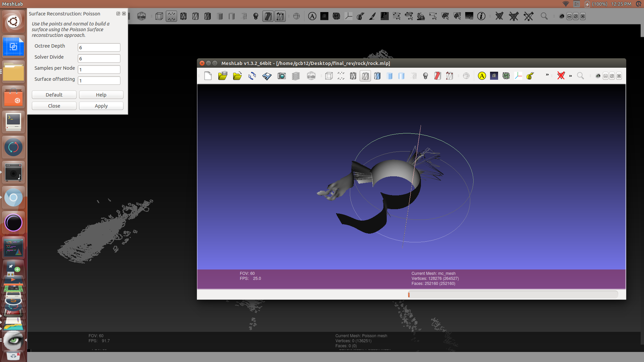The image size is (644, 362).
Task: Click the Import Mesh folder icon
Action: (x=237, y=76)
